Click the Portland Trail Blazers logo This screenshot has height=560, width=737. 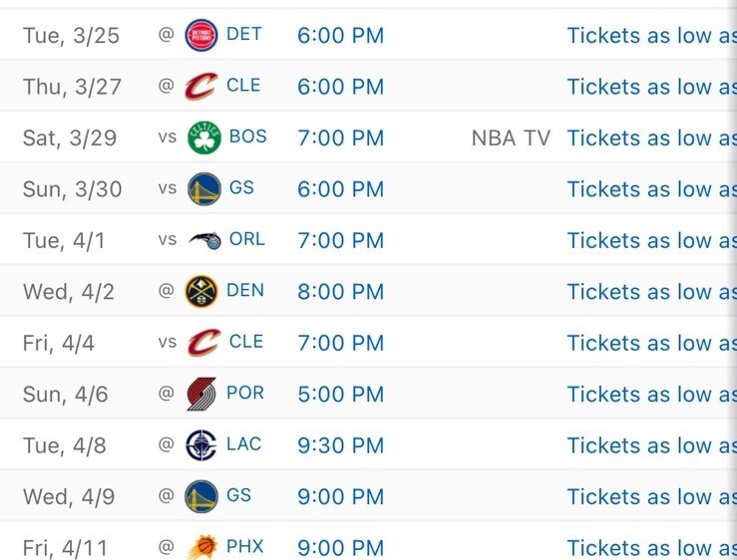201,395
